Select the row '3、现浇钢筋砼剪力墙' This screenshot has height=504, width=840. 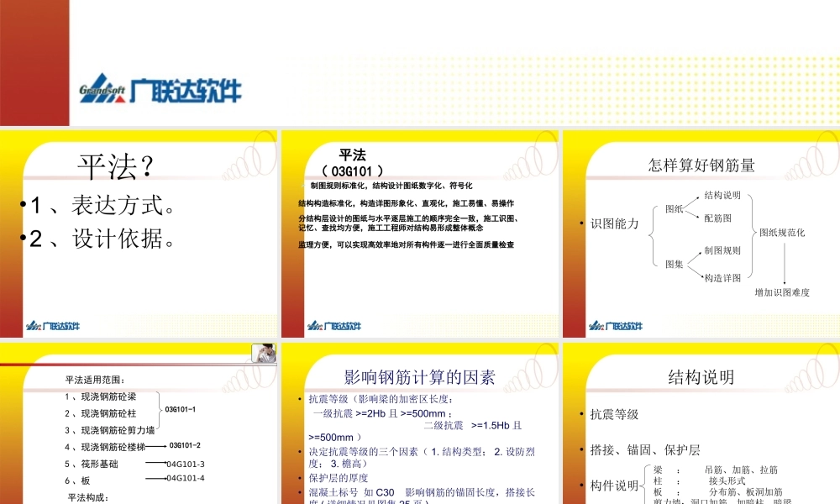110,430
